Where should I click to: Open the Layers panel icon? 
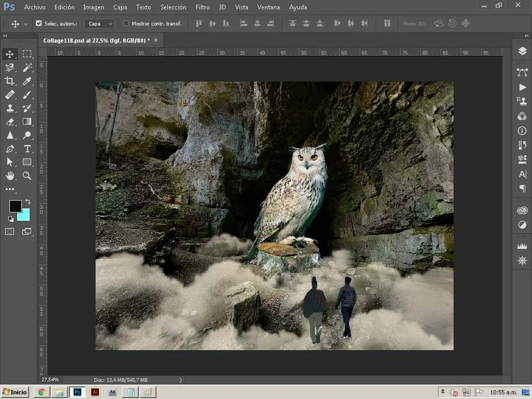(x=522, y=51)
